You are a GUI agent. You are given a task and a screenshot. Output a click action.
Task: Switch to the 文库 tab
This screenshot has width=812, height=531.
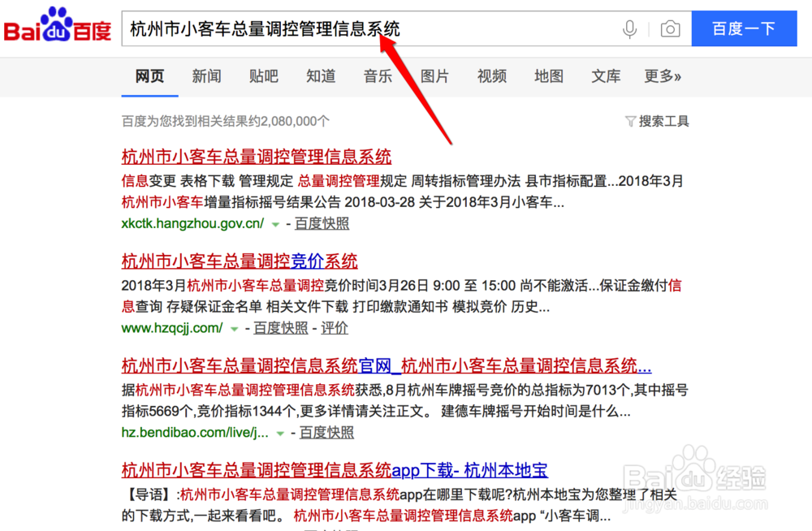[606, 76]
